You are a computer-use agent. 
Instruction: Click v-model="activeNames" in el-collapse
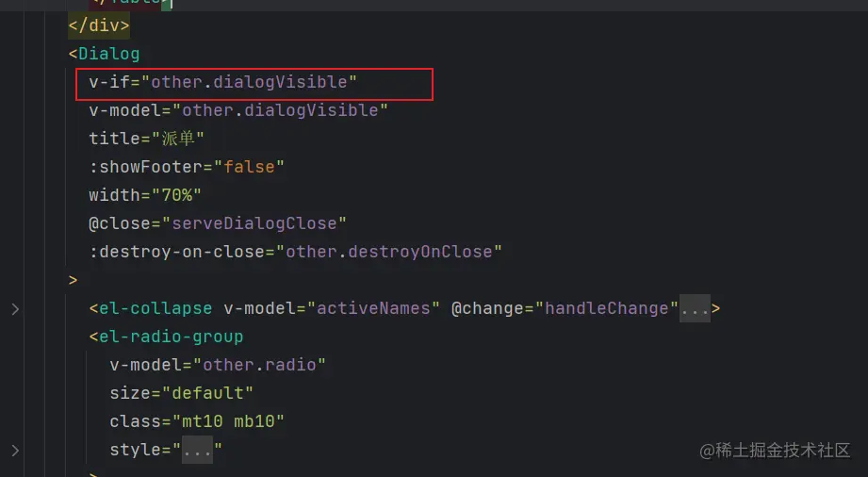click(332, 308)
